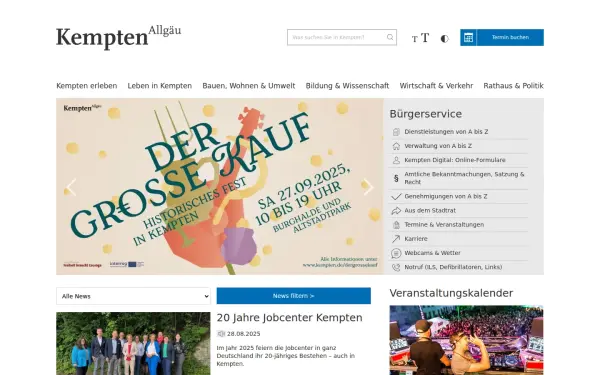The image size is (600, 375).
Task: Click News filtern button
Action: point(293,296)
